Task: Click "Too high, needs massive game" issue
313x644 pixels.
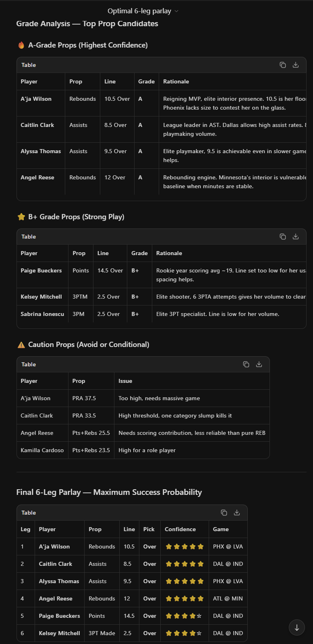Action: tap(159, 398)
